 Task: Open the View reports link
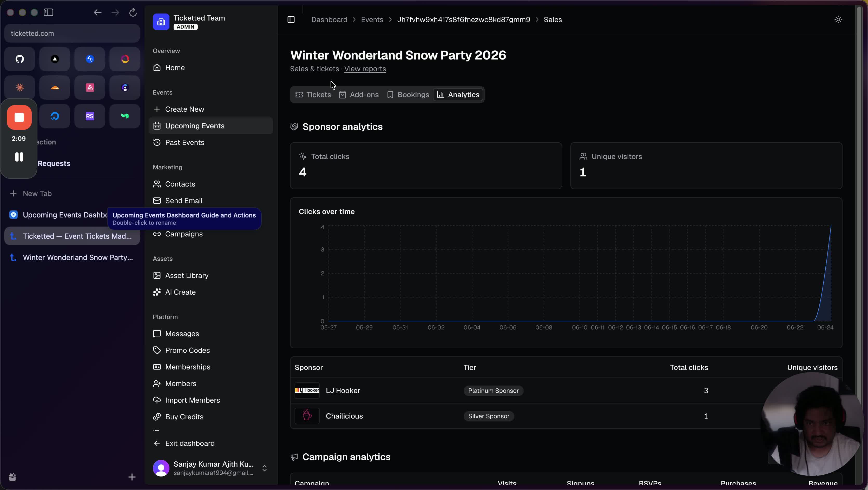coord(365,69)
